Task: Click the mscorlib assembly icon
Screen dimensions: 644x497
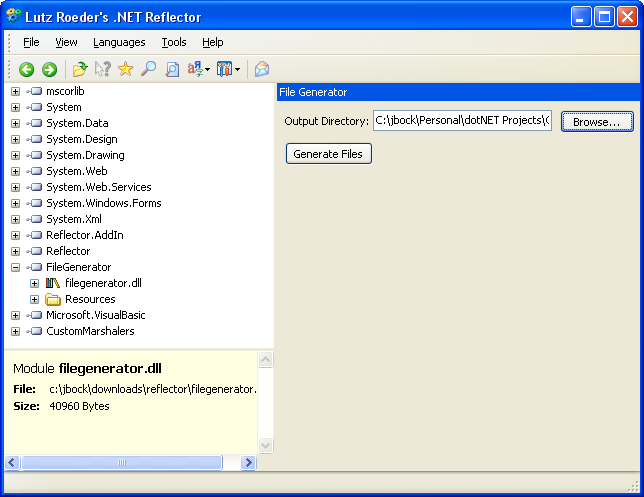Action: coord(34,91)
